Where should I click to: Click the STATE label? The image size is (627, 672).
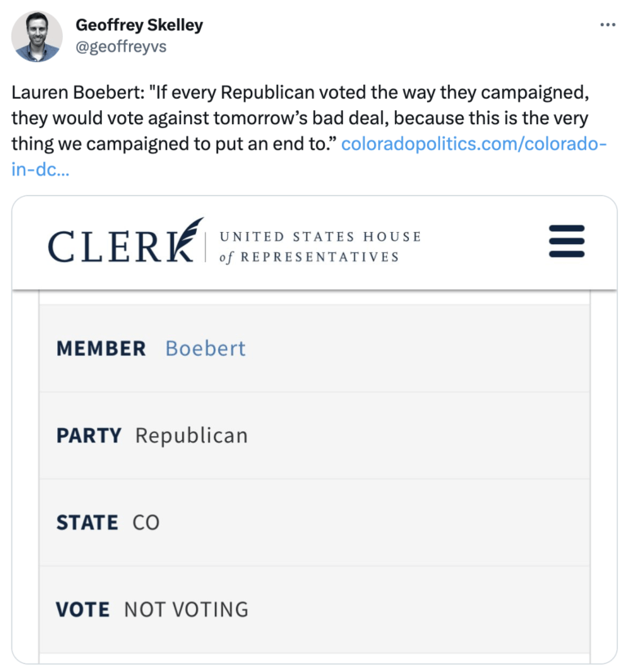pos(87,523)
